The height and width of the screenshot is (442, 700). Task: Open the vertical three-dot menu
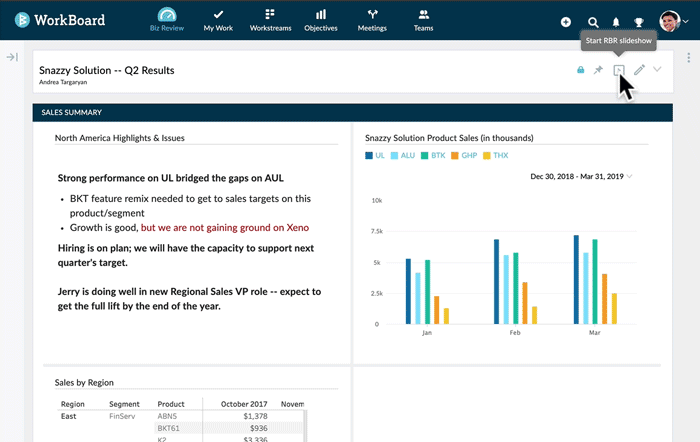[688, 57]
